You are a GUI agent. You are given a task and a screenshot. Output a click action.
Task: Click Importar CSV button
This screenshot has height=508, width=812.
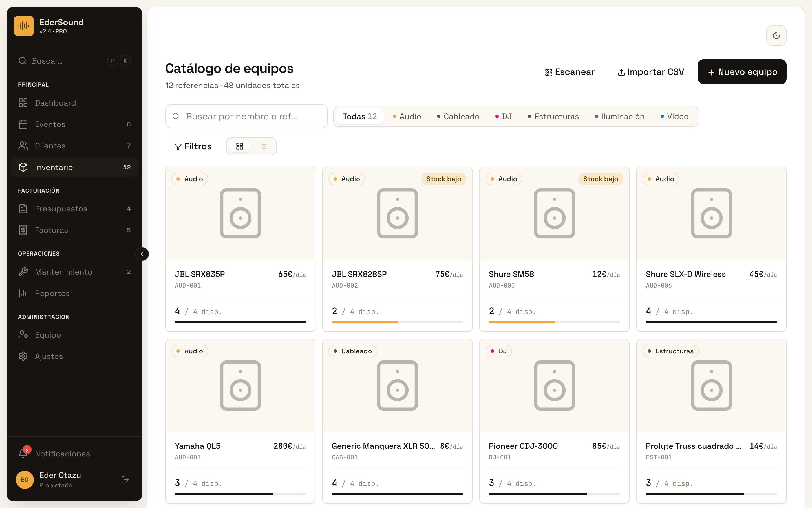pos(651,72)
